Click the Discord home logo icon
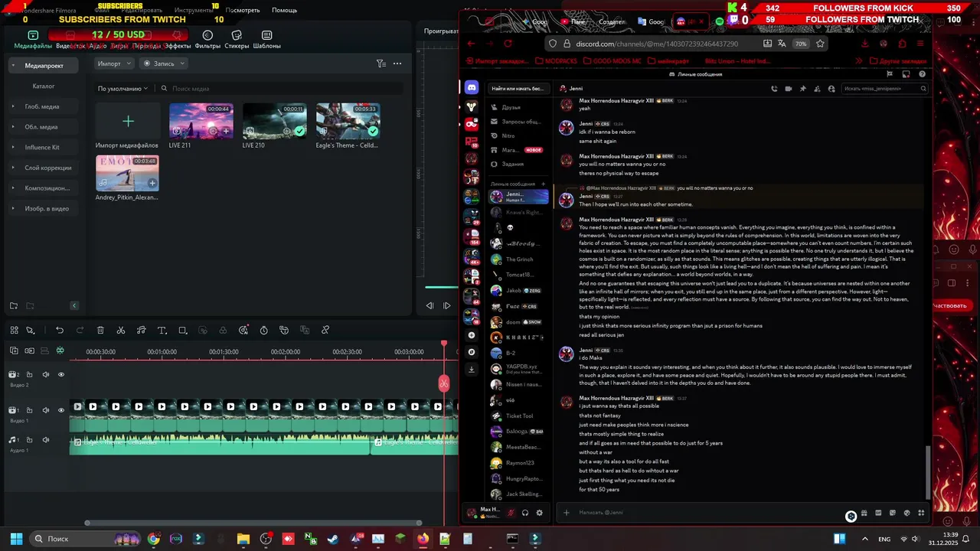The image size is (980, 551). coord(472,89)
